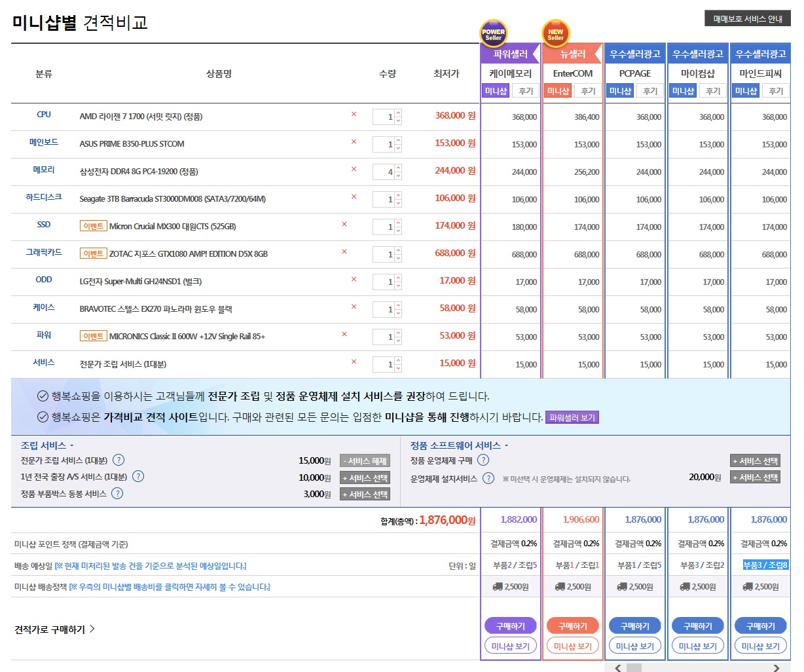The width and height of the screenshot is (804, 672).
Task: Click the 파워셀러 보기 button
Action: [572, 418]
